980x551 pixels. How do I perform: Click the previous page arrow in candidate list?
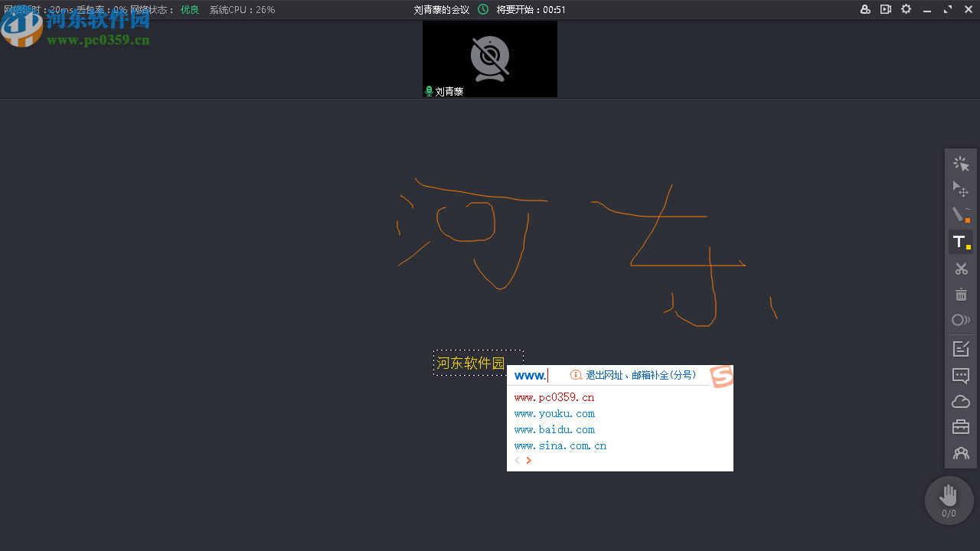(517, 460)
